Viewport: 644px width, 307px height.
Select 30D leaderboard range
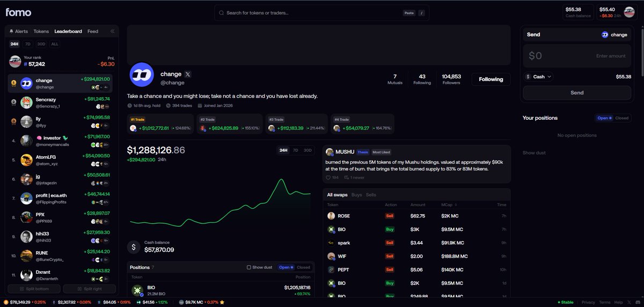[x=41, y=44]
